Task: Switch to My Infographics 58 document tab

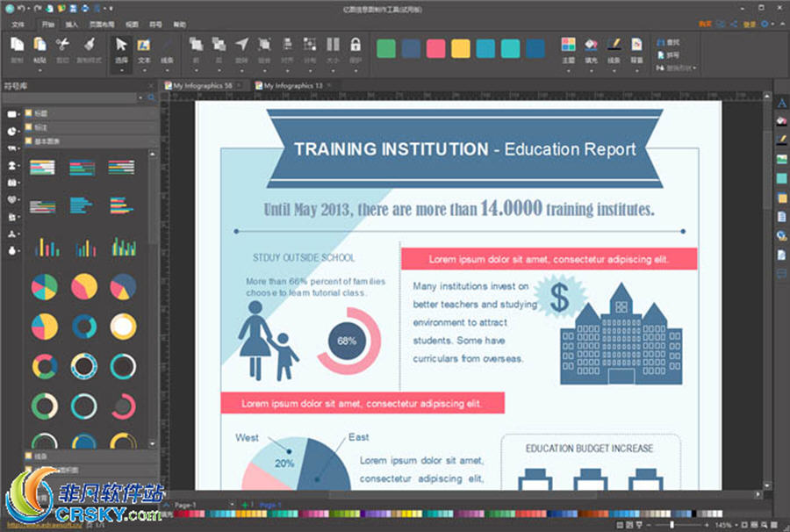Action: [203, 86]
